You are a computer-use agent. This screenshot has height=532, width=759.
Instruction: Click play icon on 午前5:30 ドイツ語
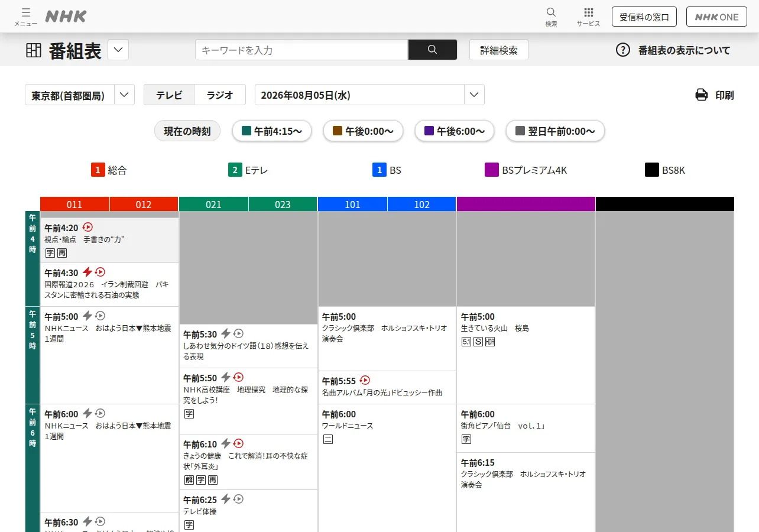pos(239,333)
